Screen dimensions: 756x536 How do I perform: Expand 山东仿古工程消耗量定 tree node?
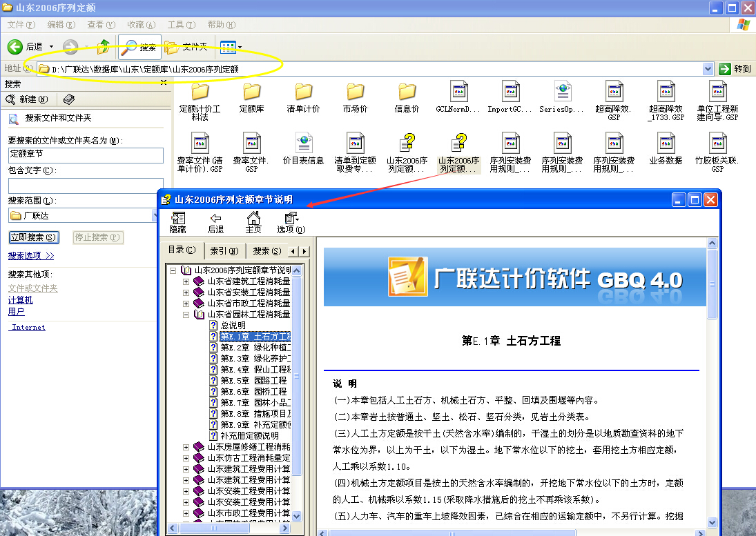click(x=186, y=458)
